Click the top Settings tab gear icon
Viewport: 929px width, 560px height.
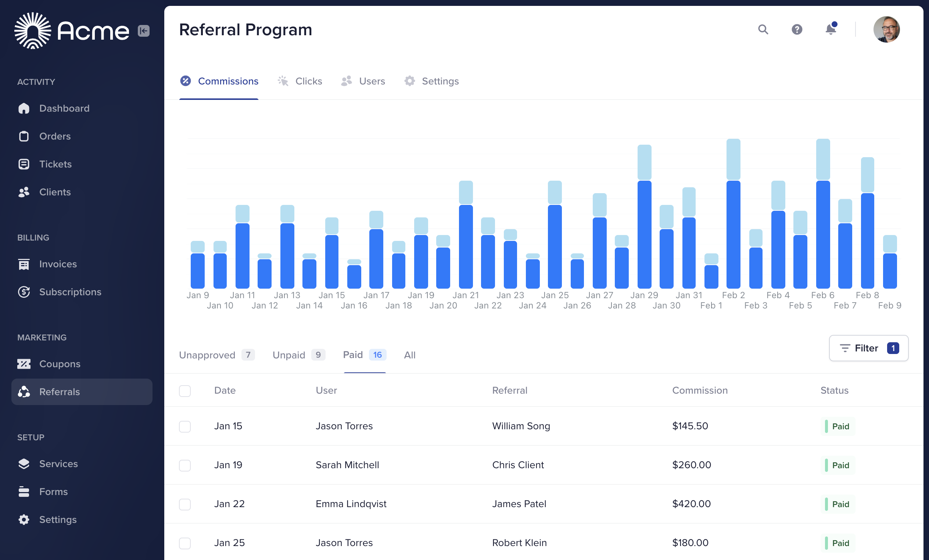[409, 81]
